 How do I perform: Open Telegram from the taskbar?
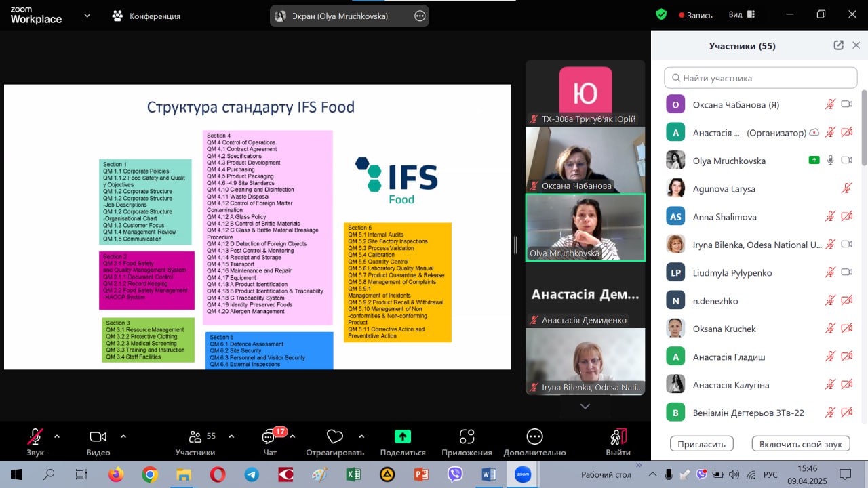click(252, 474)
